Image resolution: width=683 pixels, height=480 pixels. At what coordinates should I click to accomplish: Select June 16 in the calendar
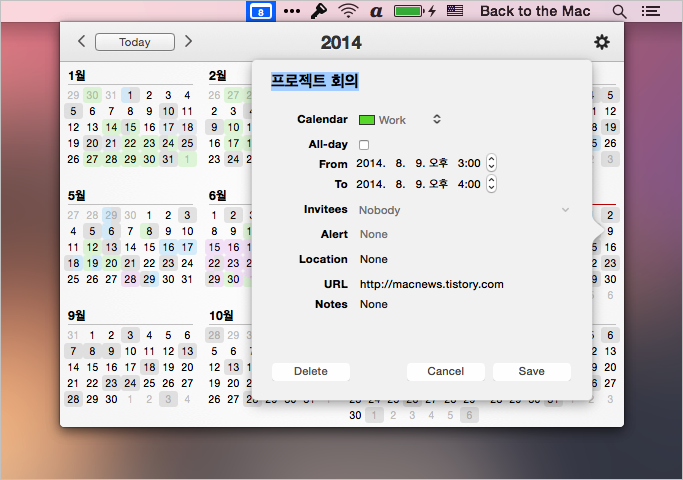click(233, 247)
